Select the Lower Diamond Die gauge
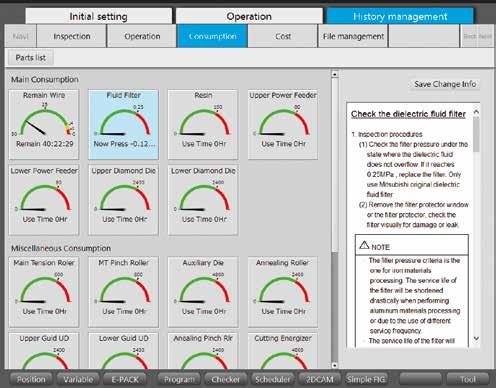The width and height of the screenshot is (496, 388). [203, 200]
